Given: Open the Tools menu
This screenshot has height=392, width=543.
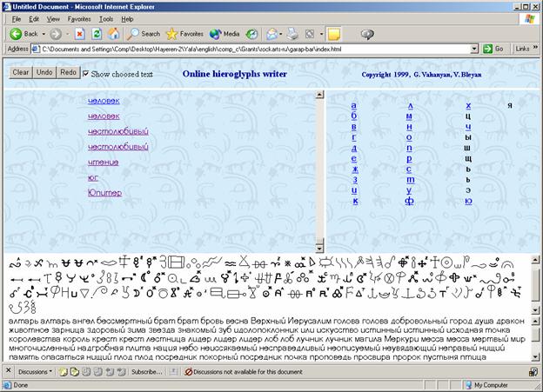Looking at the screenshot, I should 106,17.
